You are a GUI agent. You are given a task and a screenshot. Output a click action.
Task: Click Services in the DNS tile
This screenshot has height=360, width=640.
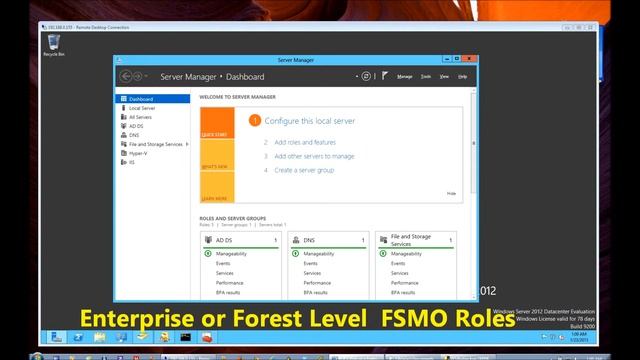click(x=312, y=273)
